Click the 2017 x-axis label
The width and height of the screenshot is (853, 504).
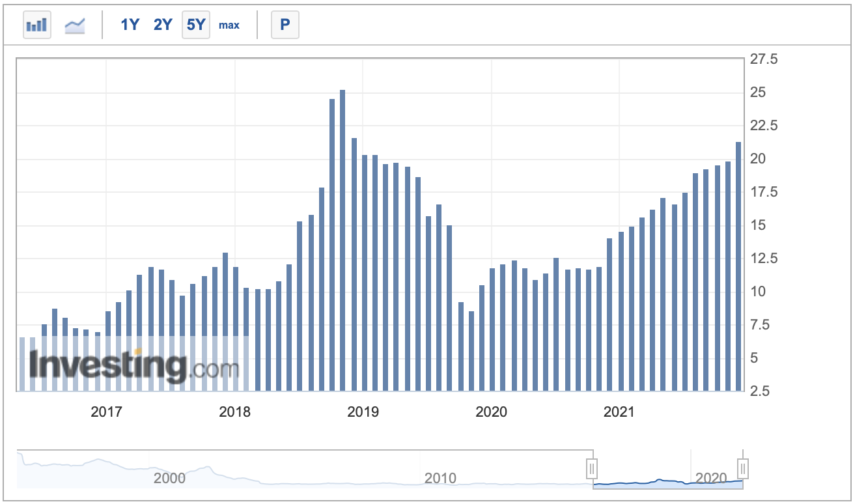[106, 412]
